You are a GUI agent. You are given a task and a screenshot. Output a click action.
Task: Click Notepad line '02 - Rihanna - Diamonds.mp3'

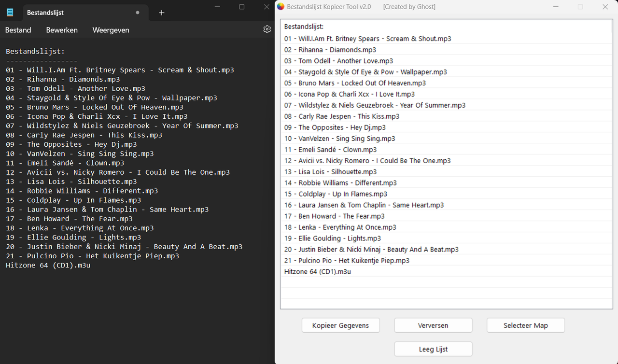coord(63,79)
